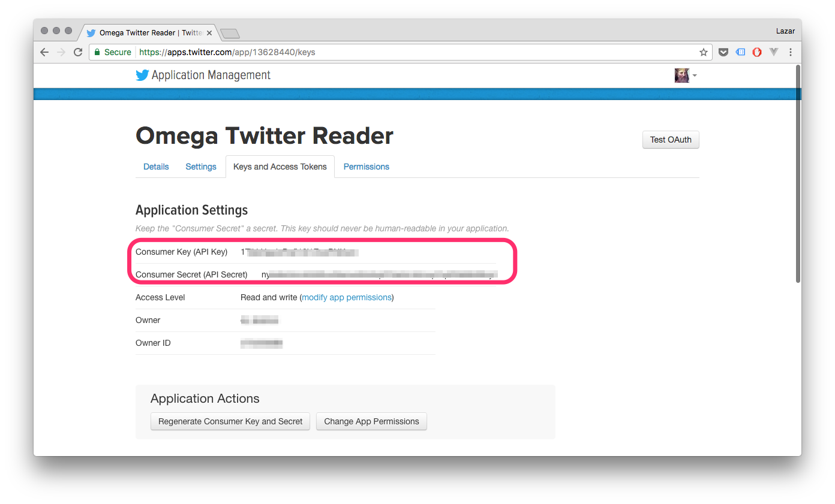Viewport: 835px width, 504px height.
Task: Open the Chrome three-dot menu
Action: (x=790, y=52)
